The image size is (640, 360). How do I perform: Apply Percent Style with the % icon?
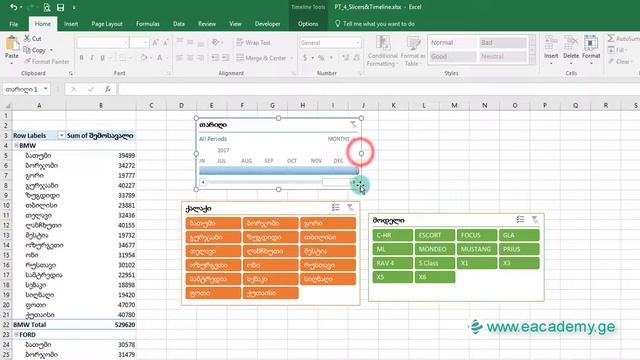pos(321,58)
